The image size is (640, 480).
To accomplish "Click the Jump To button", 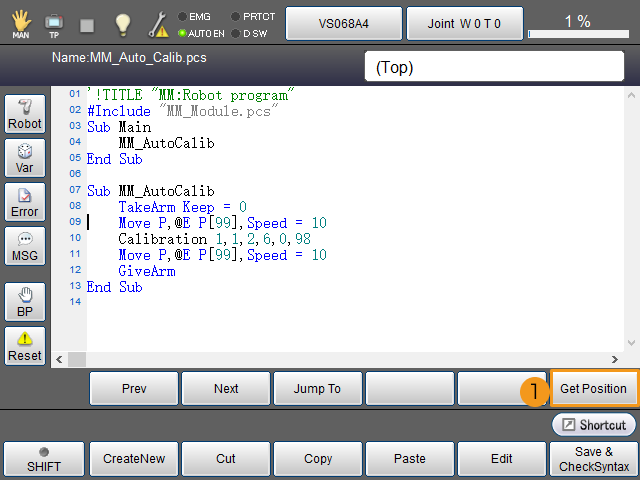I will coord(317,388).
